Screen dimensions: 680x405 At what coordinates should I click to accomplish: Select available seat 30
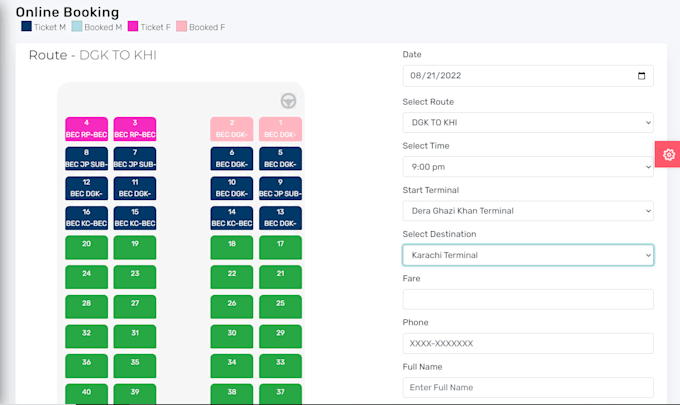[x=232, y=336]
